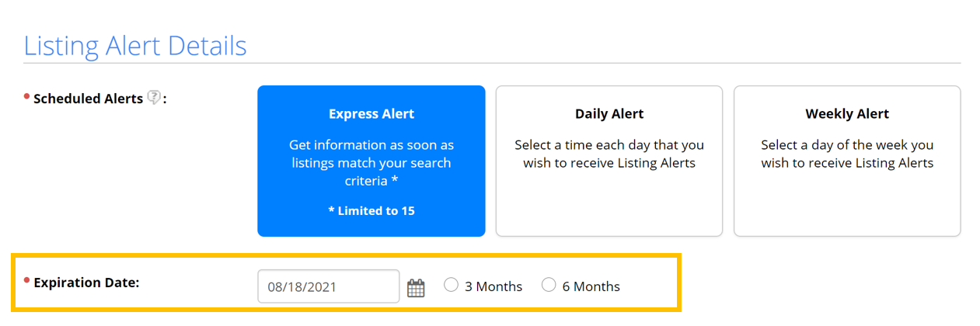
Task: Open the calendar date picker icon
Action: coord(417,288)
